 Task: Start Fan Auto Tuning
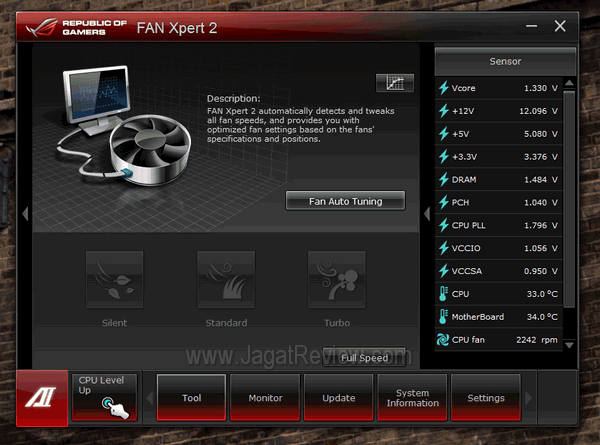[345, 201]
